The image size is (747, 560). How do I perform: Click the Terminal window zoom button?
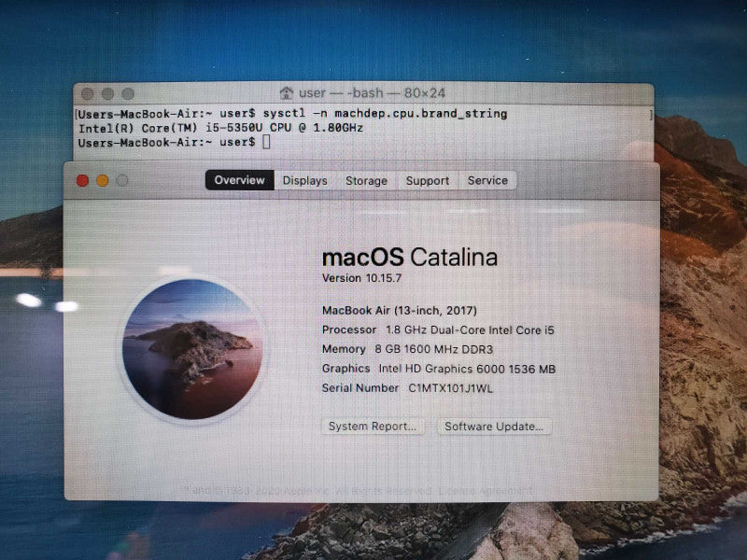[128, 93]
